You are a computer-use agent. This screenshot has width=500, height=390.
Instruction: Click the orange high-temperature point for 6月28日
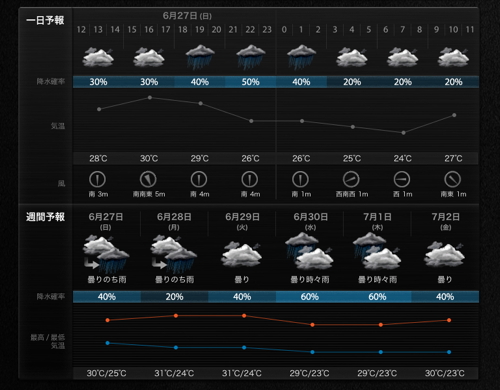[176, 315]
